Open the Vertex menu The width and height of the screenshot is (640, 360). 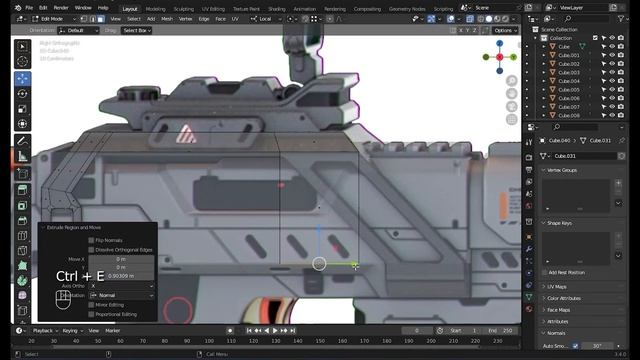pyautogui.click(x=185, y=19)
